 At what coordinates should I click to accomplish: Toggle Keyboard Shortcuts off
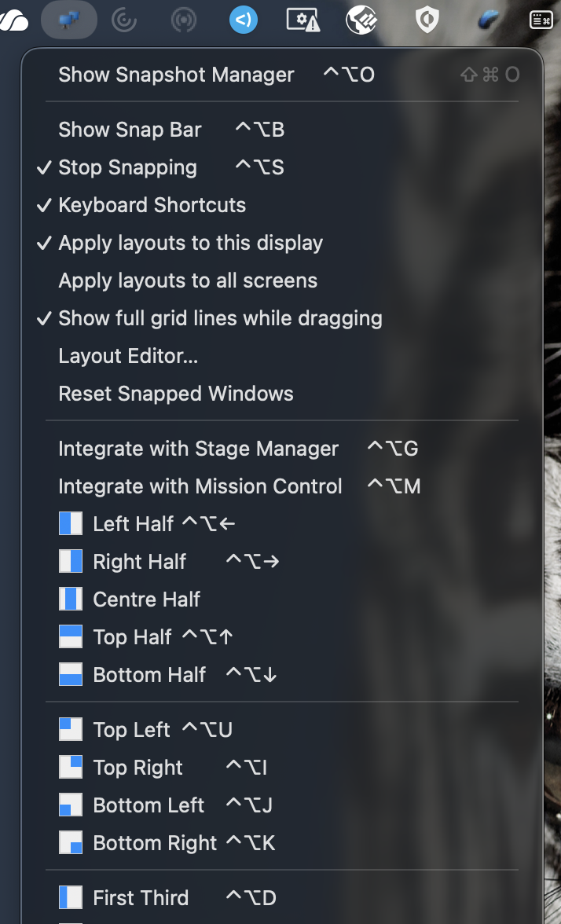pyautogui.click(x=152, y=205)
